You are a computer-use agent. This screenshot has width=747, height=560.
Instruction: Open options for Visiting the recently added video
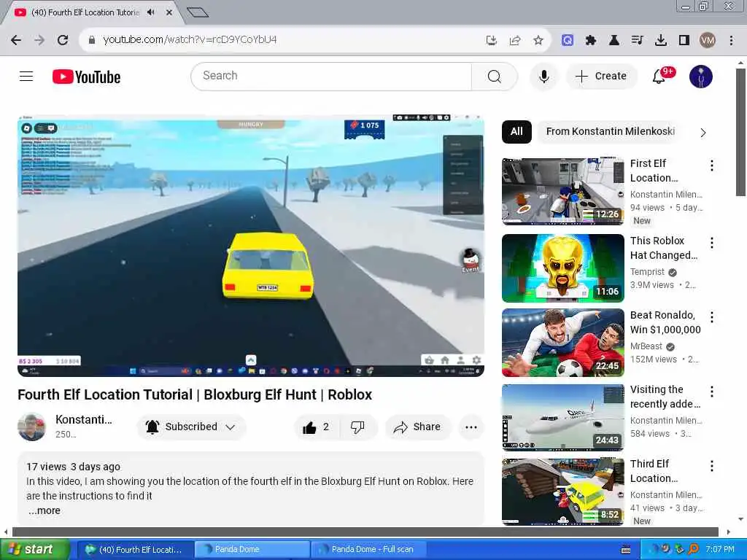click(712, 392)
